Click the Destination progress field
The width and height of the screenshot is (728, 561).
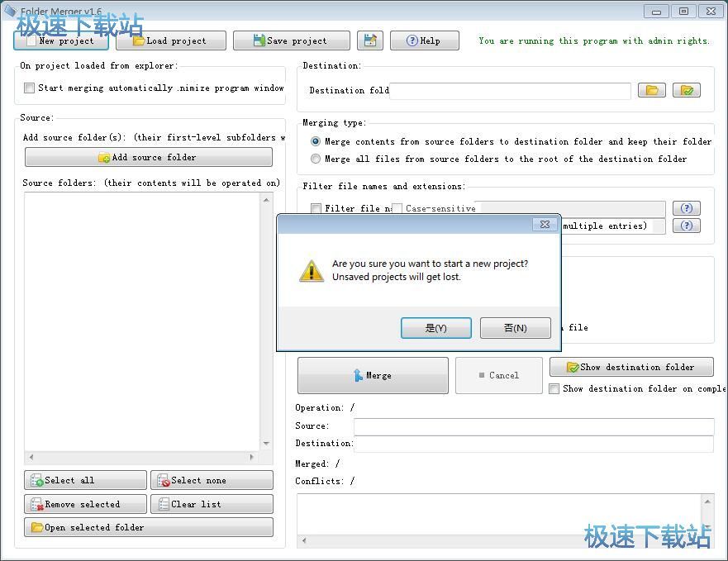534,444
